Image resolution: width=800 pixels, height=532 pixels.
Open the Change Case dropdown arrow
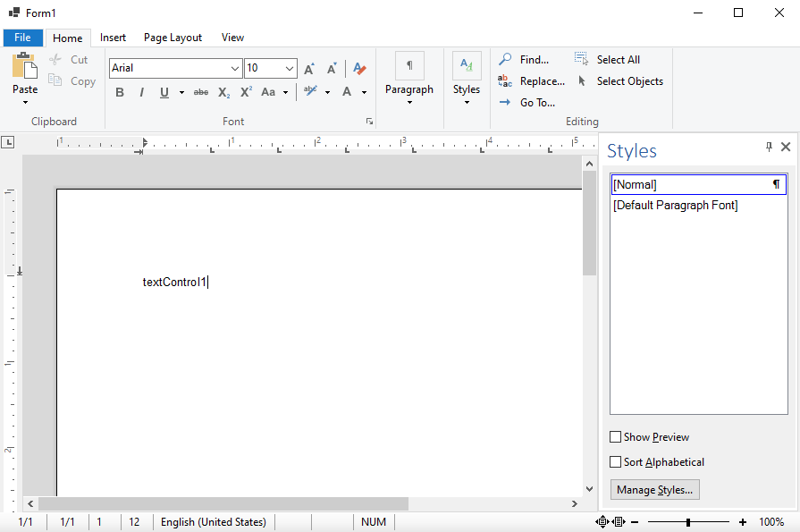(286, 93)
